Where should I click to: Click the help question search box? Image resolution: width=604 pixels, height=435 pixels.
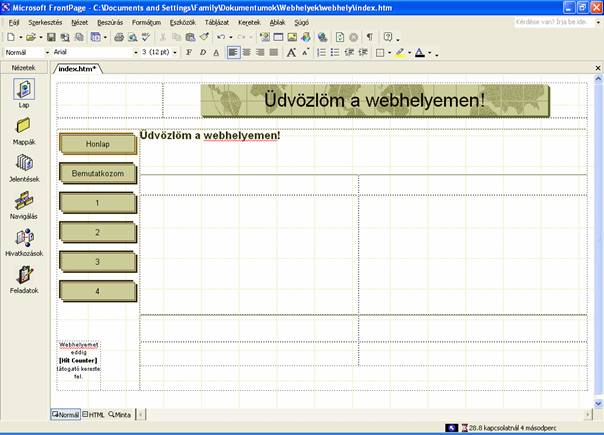(x=550, y=21)
